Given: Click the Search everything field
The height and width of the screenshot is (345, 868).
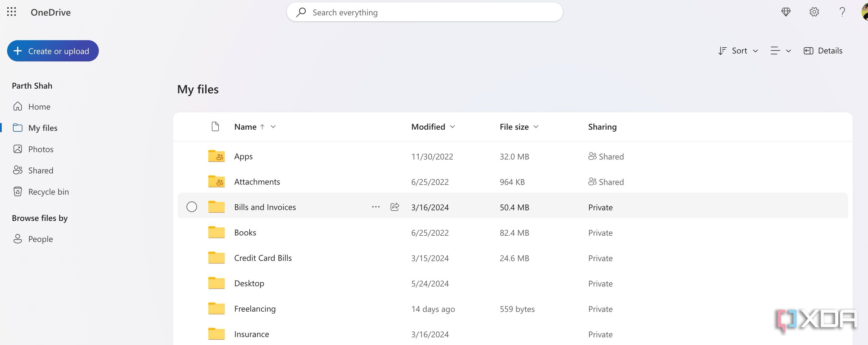Looking at the screenshot, I should [x=425, y=12].
